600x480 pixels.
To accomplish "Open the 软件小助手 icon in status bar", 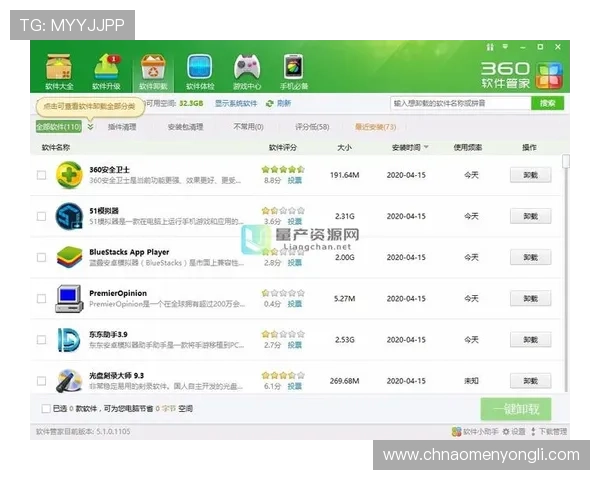I will point(456,432).
